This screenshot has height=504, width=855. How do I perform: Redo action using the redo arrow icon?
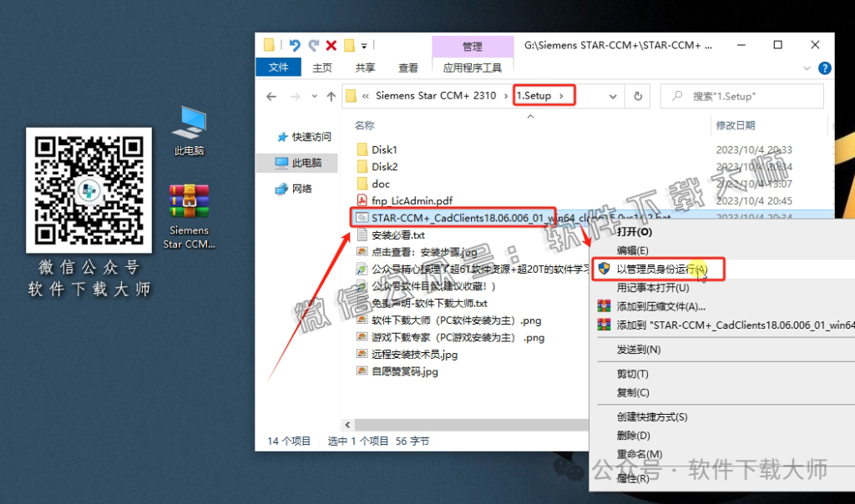click(x=312, y=46)
